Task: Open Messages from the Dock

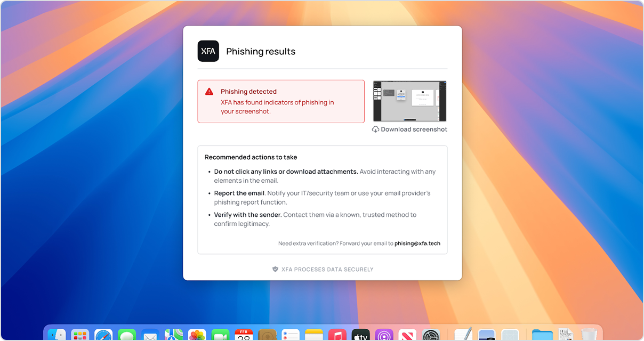Action: (127, 335)
